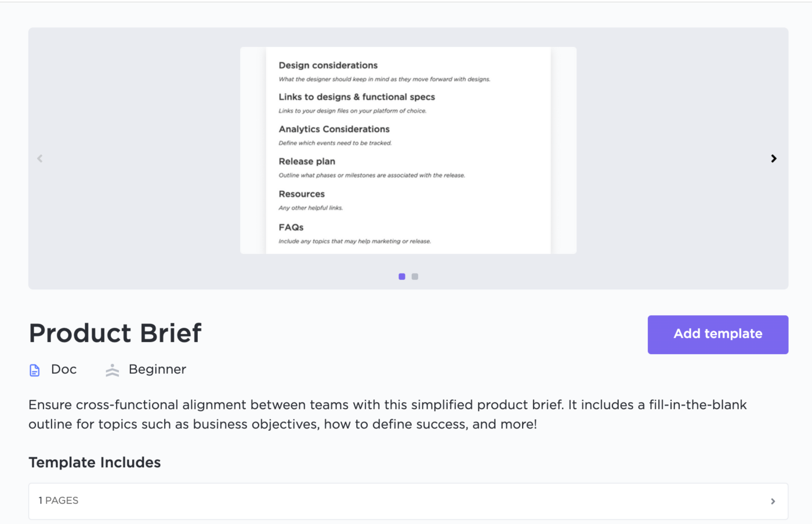Click the Product Brief title
The height and width of the screenshot is (524, 812).
coord(115,333)
